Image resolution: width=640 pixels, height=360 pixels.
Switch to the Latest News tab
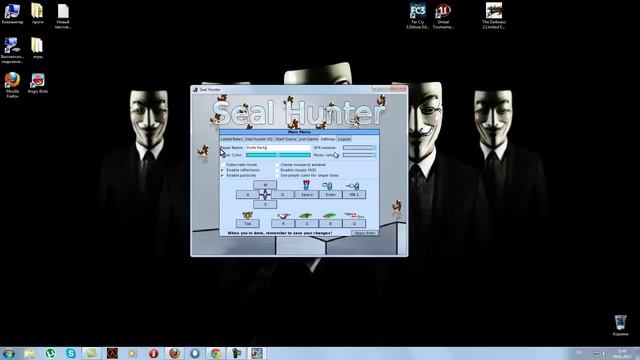[x=231, y=139]
